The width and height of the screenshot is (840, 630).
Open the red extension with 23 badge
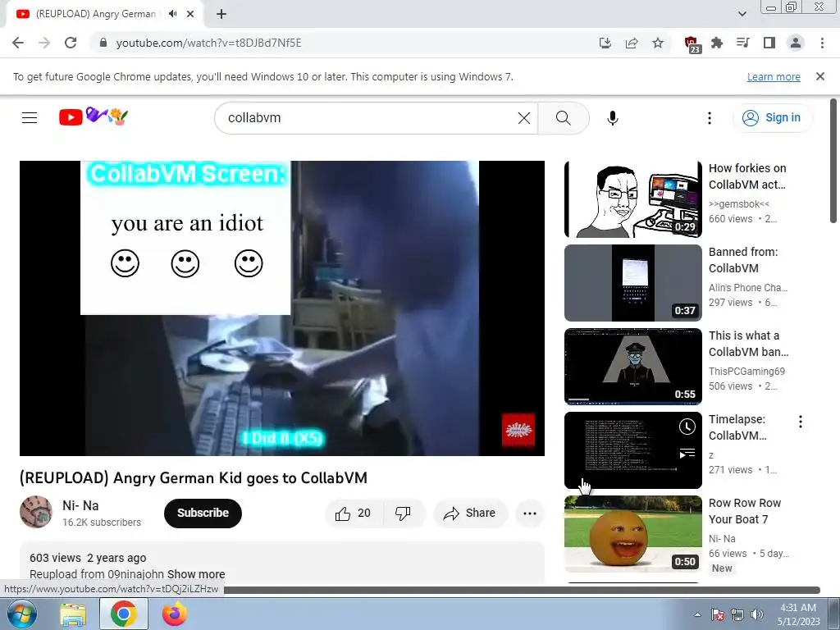click(x=692, y=44)
